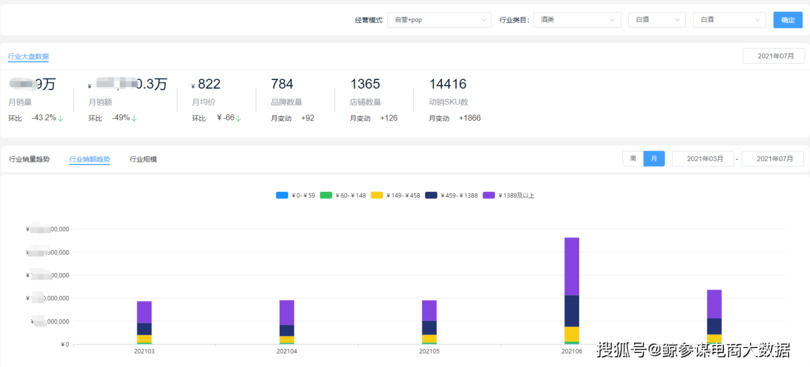This screenshot has width=810, height=367.
Task: Click the yellow segment of the 202106 bar
Action: [x=571, y=334]
